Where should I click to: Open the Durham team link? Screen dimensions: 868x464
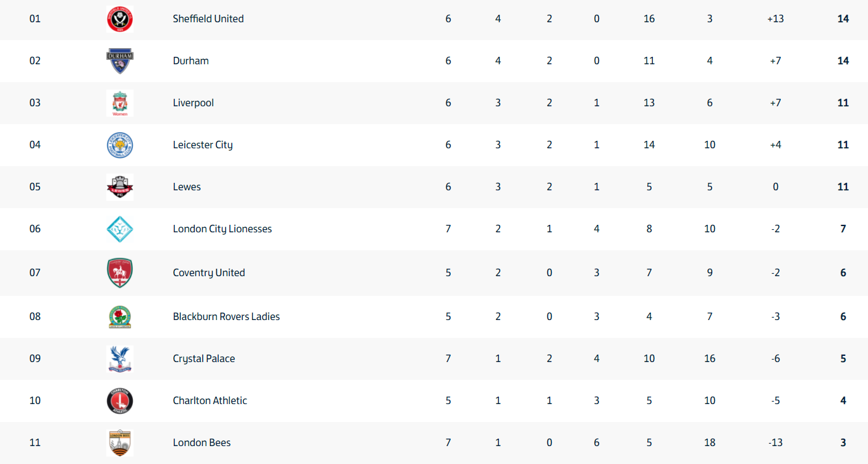pyautogui.click(x=191, y=61)
